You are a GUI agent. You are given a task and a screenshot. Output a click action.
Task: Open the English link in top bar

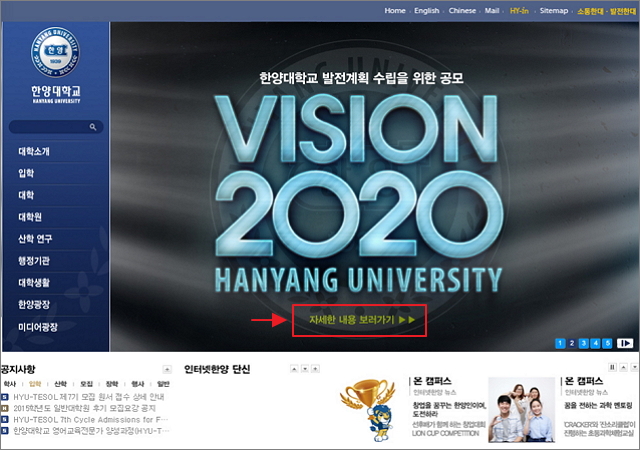(426, 10)
